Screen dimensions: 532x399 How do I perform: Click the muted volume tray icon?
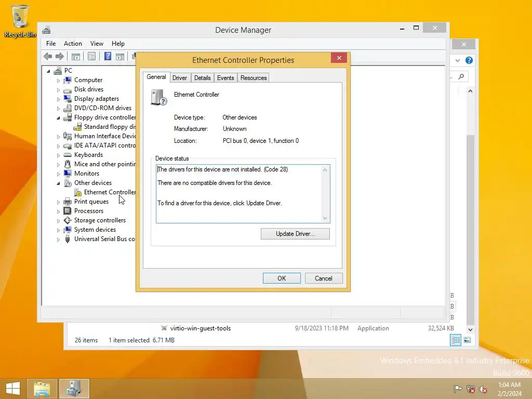point(483,389)
